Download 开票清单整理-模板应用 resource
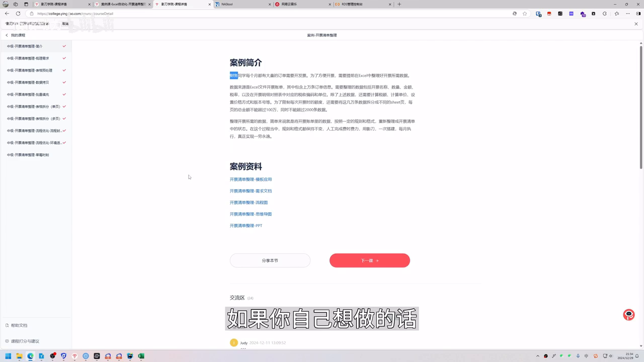This screenshot has height=362, width=644. [251, 179]
